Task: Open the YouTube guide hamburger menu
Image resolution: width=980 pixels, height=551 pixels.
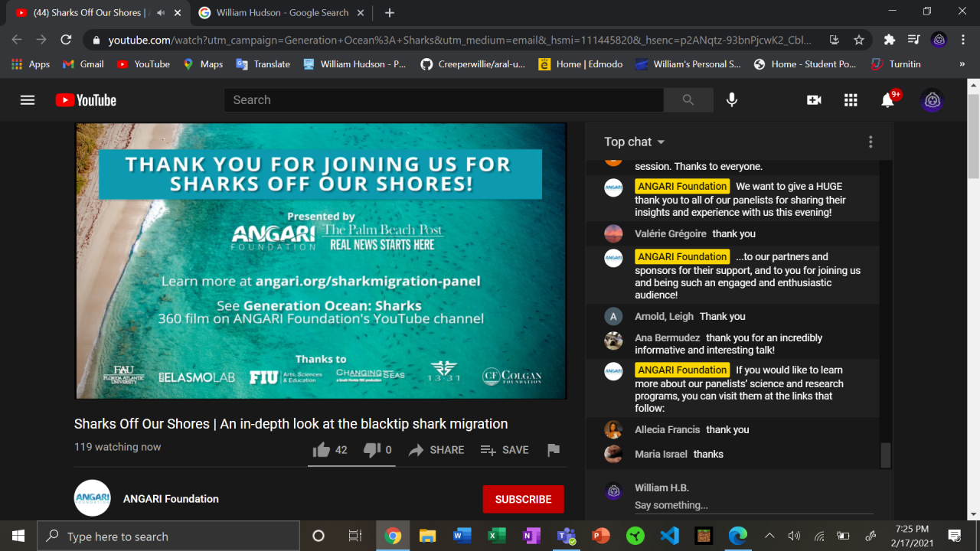Action: (28, 100)
